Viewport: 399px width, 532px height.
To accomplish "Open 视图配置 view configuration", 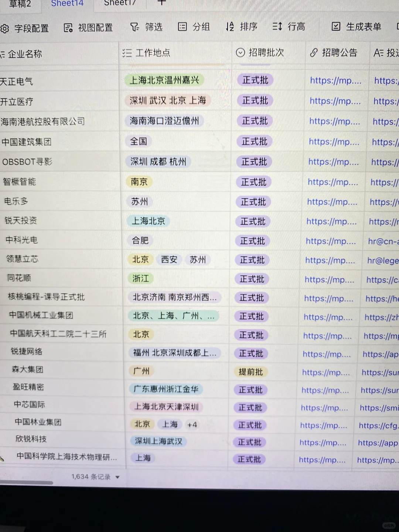I will (x=68, y=27).
